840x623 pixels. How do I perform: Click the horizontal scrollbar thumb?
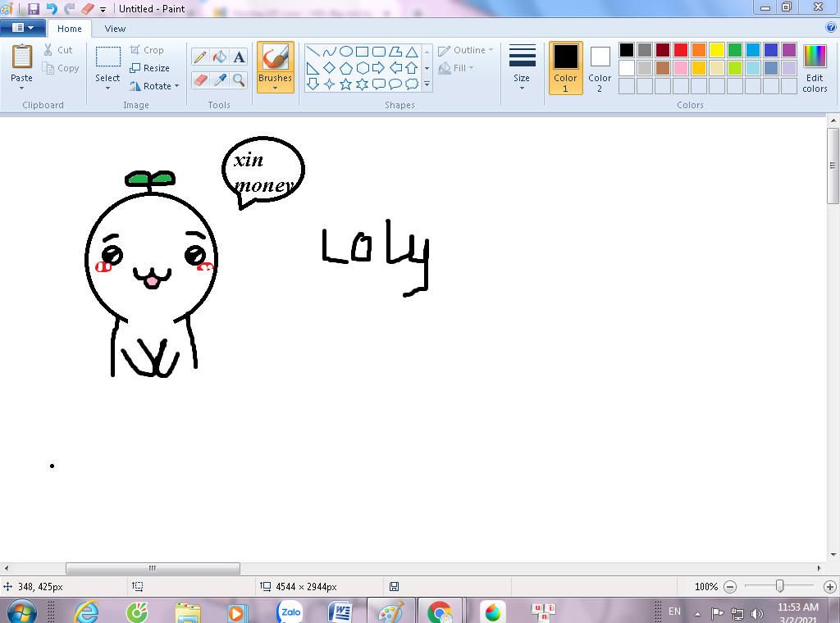(153, 568)
